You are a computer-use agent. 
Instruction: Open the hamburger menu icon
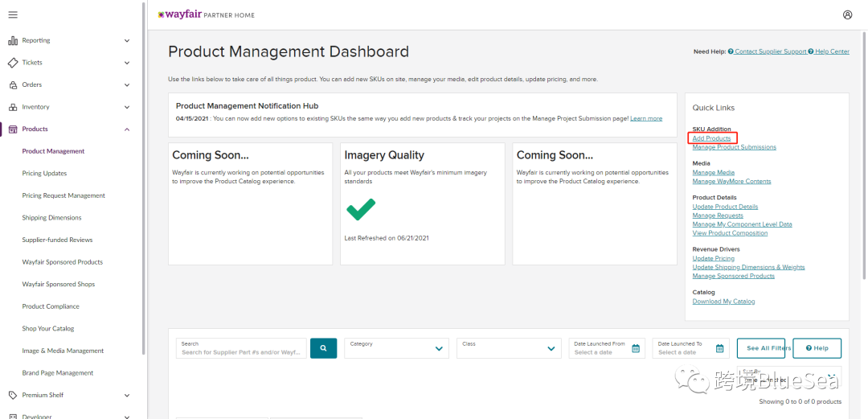[13, 15]
